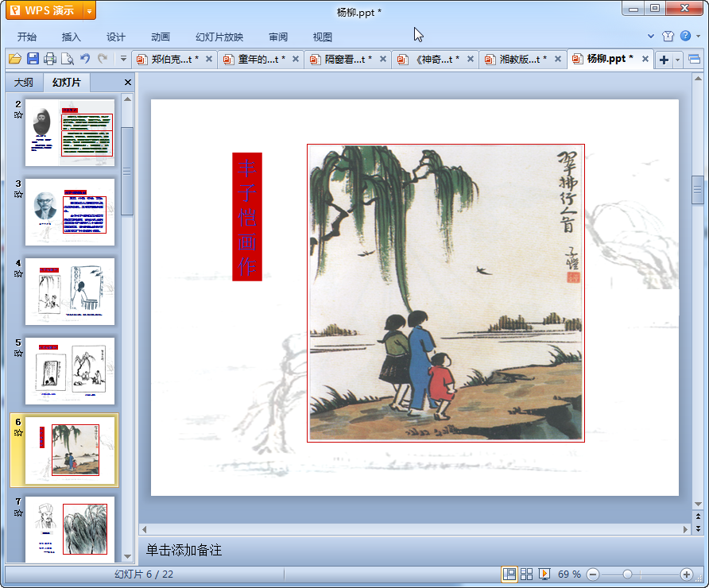Open the 审阅 menu tab
The width and height of the screenshot is (709, 588).
coord(278,37)
